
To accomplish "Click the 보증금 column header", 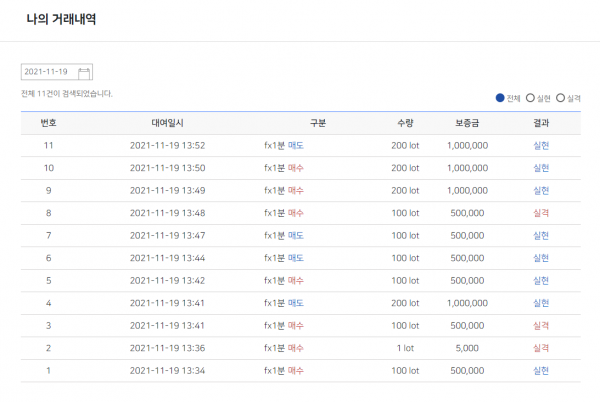I will (x=467, y=123).
